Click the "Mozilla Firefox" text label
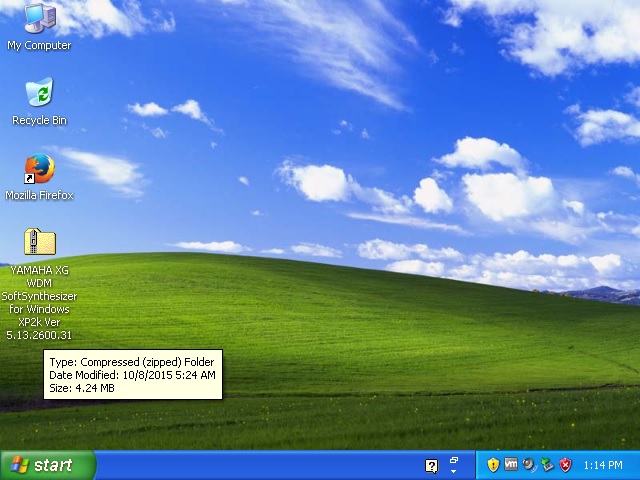The image size is (640, 480). [39, 196]
